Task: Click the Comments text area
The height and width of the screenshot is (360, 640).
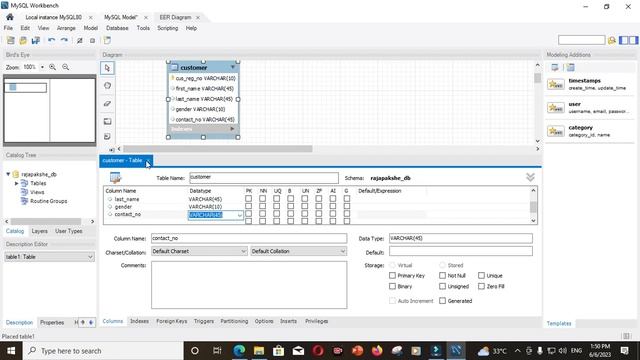Action: [249, 285]
